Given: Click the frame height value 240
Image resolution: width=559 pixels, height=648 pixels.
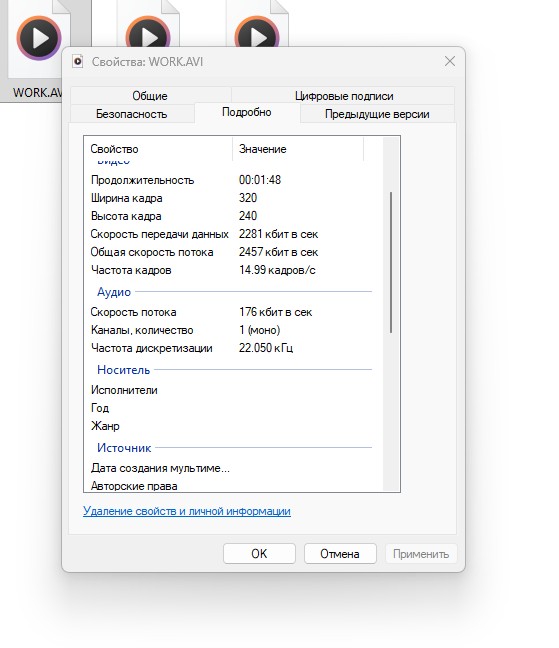Looking at the screenshot, I should tap(248, 216).
